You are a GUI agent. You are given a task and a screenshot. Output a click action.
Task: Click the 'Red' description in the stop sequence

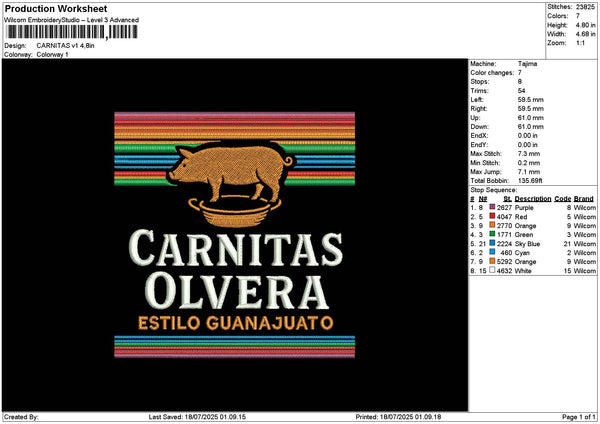coord(521,217)
